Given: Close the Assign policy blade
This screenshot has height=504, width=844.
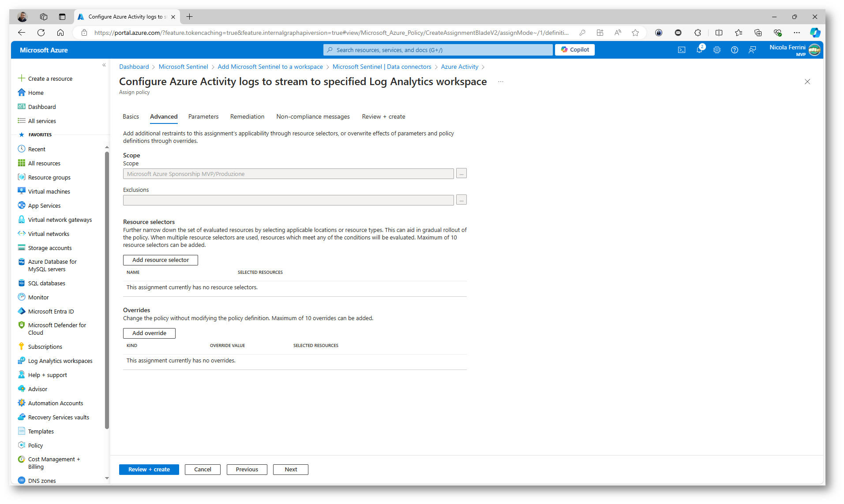Looking at the screenshot, I should point(807,82).
